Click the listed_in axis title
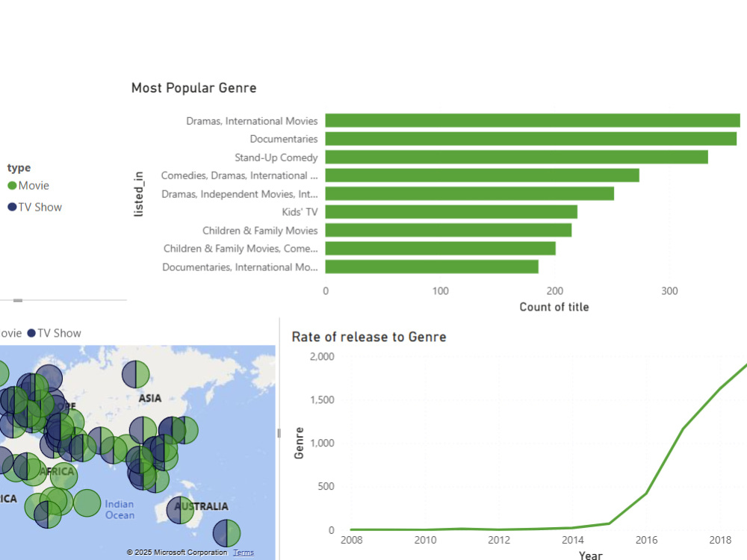The height and width of the screenshot is (560, 747). [x=138, y=194]
